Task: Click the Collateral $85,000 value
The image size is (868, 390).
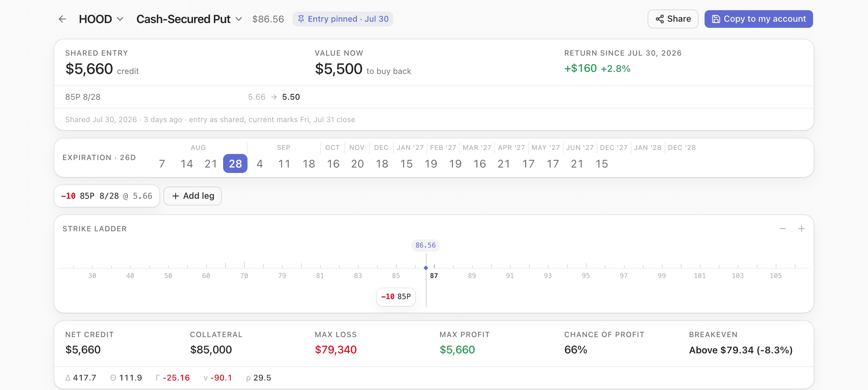Action: (x=211, y=350)
